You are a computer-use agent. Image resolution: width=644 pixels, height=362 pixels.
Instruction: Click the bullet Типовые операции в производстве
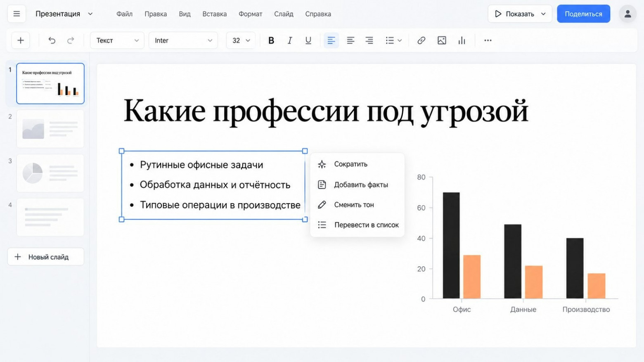(220, 205)
